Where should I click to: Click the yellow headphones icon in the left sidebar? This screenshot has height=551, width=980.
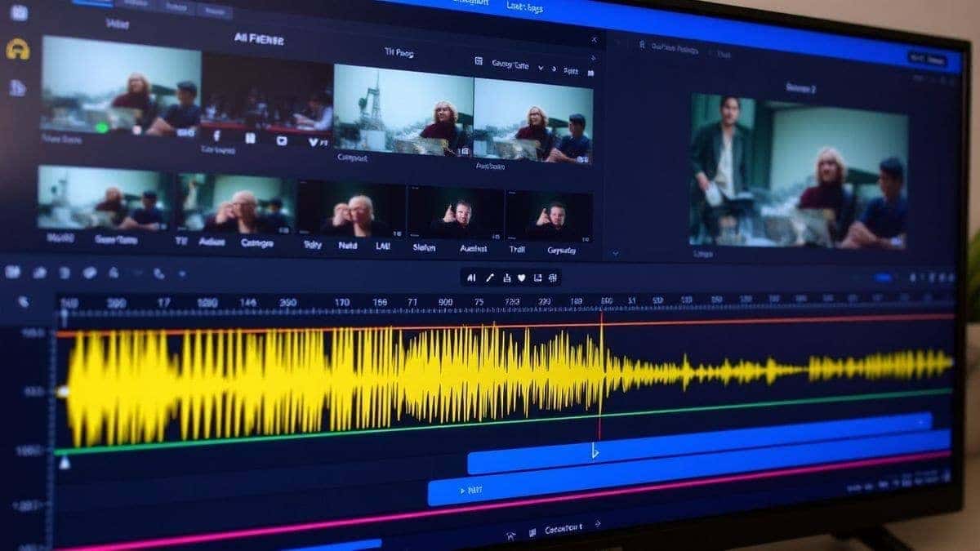(x=18, y=50)
